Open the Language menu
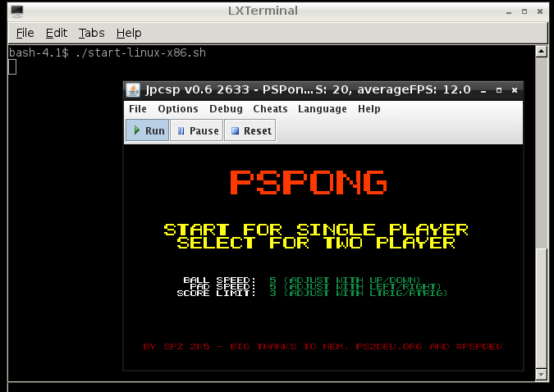The width and height of the screenshot is (554, 392). 323,109
